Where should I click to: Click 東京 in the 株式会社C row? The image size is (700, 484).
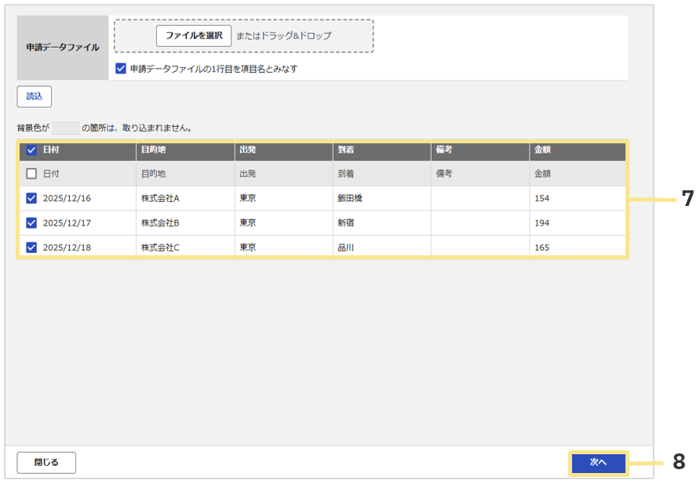pyautogui.click(x=248, y=247)
